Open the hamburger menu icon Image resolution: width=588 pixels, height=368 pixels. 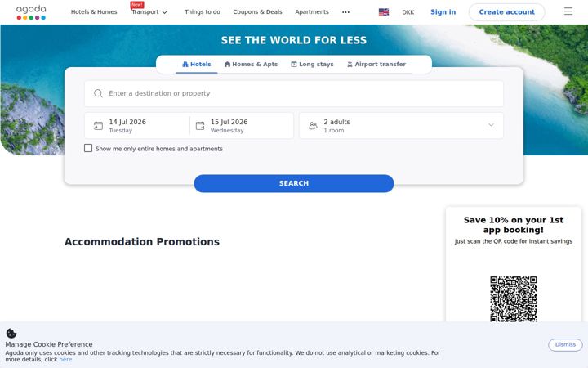tap(568, 11)
